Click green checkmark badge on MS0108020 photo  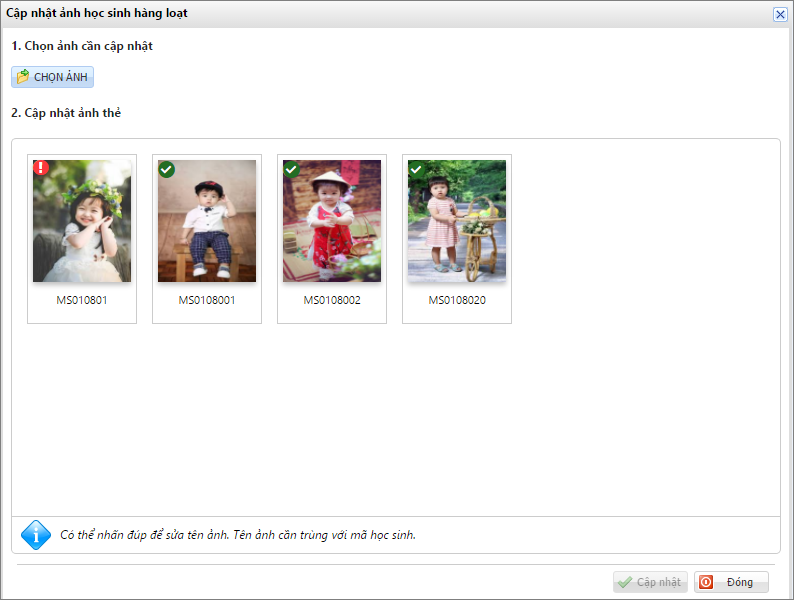click(x=417, y=169)
